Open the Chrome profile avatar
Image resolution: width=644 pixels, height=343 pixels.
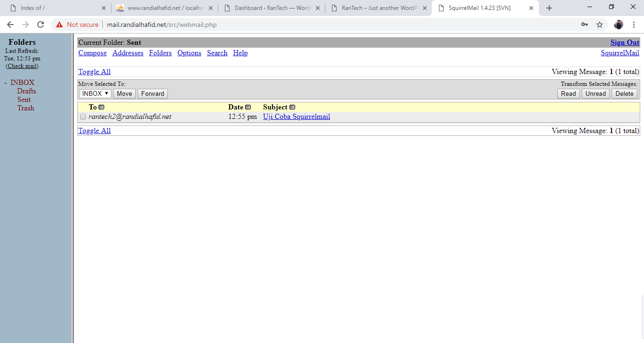[x=619, y=25]
